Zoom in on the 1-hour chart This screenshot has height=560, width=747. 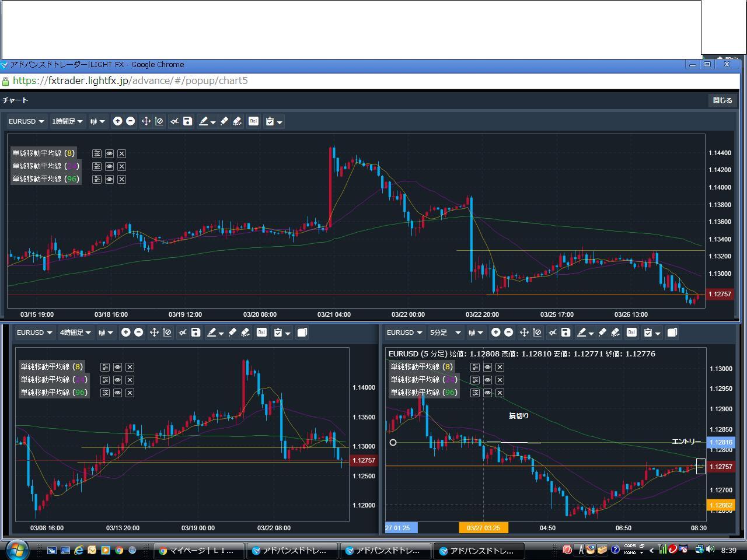pos(117,121)
